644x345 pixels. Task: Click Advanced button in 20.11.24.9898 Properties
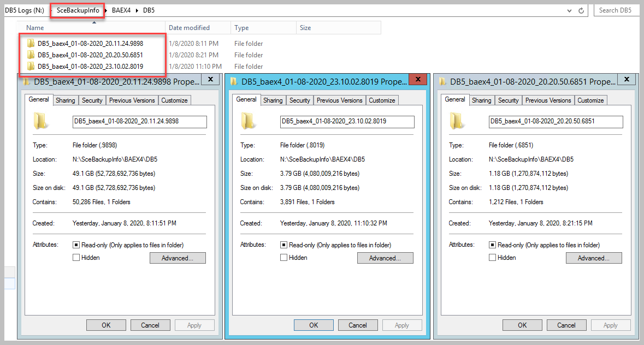(x=178, y=258)
